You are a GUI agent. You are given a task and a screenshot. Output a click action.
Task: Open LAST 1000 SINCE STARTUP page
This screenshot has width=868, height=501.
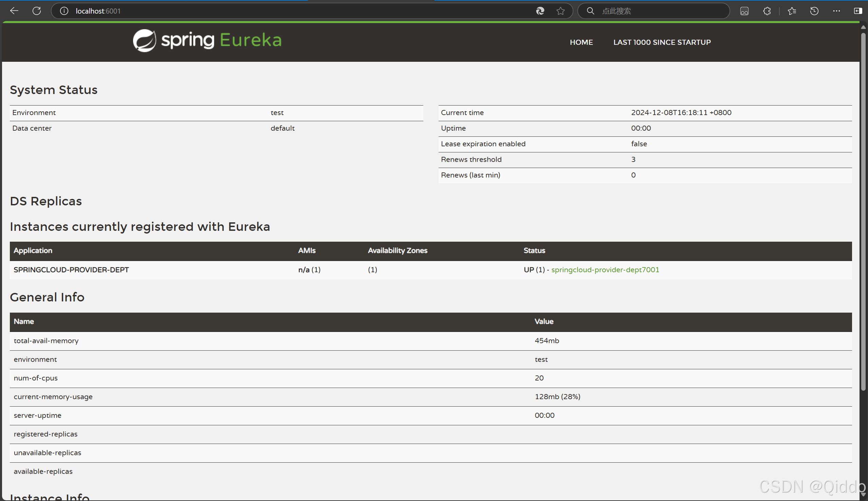[x=662, y=42]
